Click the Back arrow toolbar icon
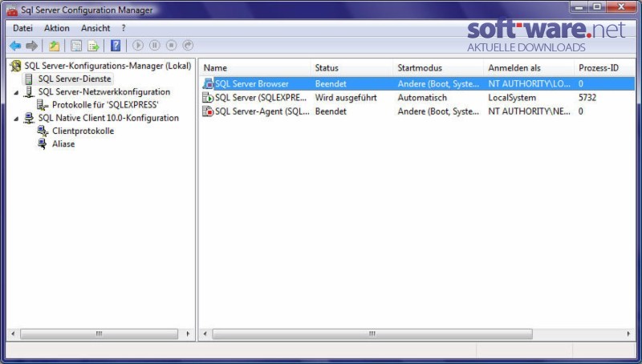 pos(15,46)
